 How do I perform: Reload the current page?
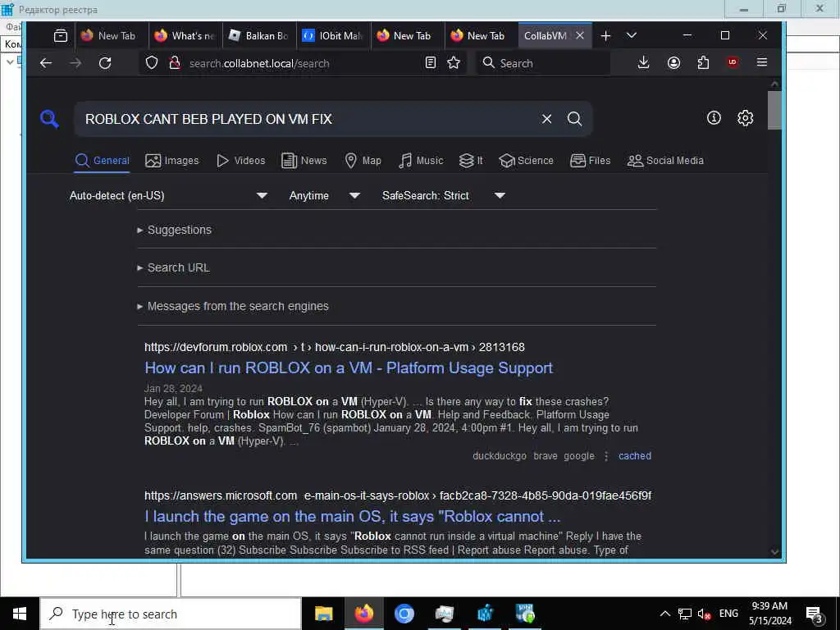point(105,63)
